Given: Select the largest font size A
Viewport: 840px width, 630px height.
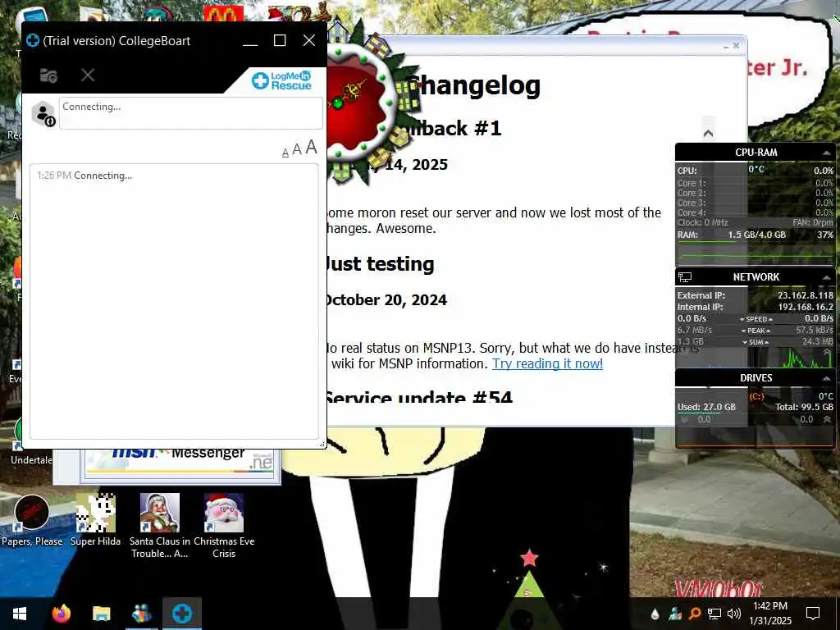Looking at the screenshot, I should [x=311, y=148].
